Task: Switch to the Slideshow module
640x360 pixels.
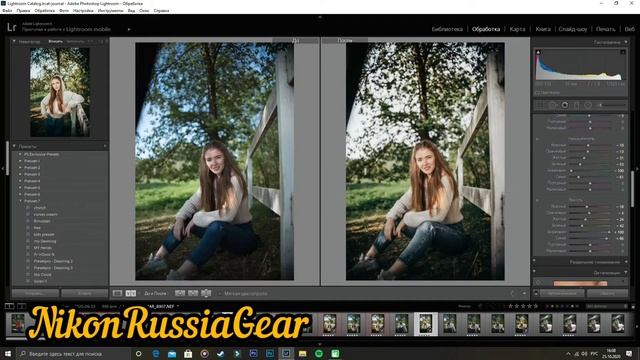Action: coord(573,29)
